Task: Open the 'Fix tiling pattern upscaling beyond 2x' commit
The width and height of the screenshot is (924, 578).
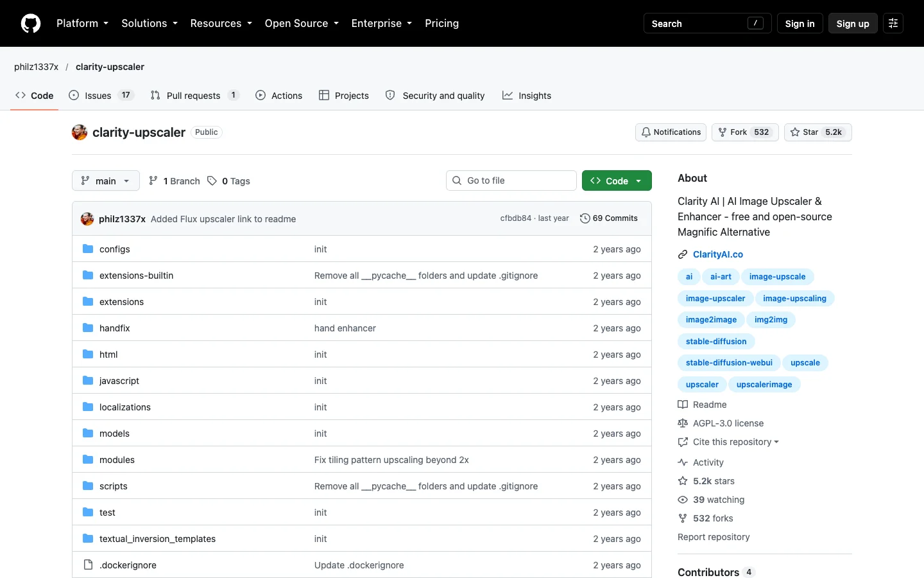Action: pyautogui.click(x=391, y=460)
